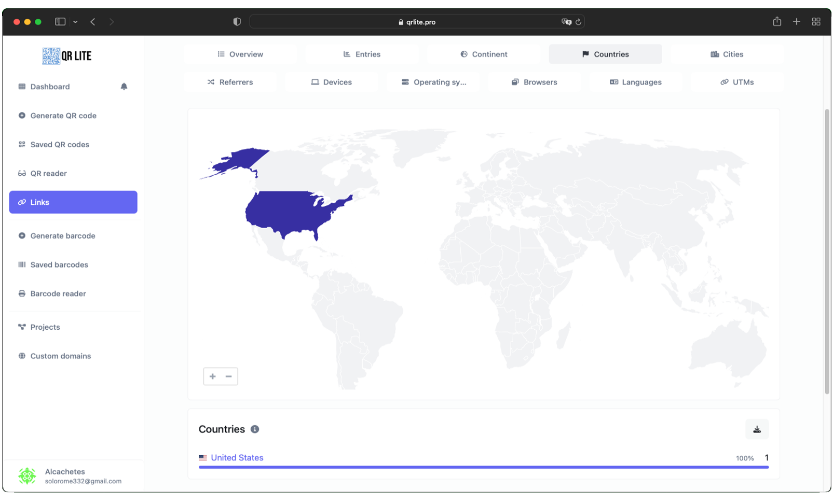Expand the sidebar dropdown chevron
The image size is (833, 504).
pos(75,22)
